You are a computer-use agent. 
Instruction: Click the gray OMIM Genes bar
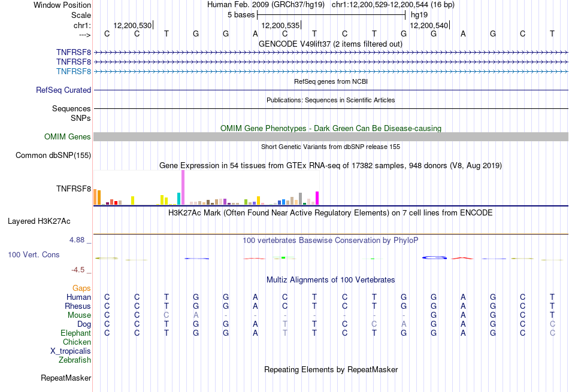[x=331, y=136]
